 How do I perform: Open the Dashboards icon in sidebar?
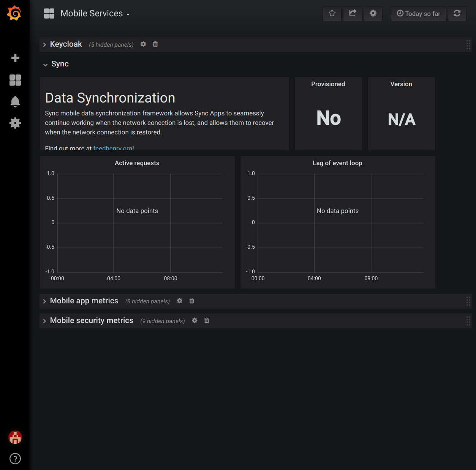15,80
